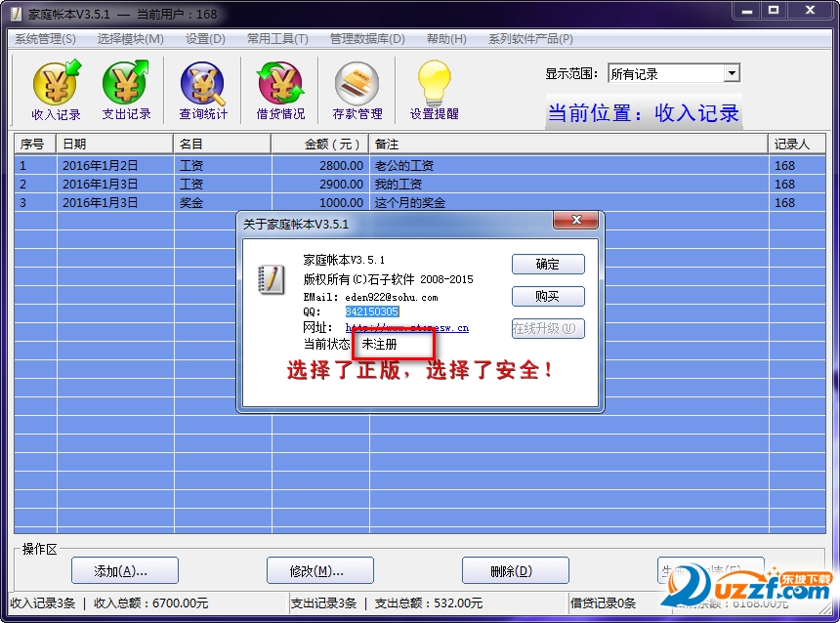Select the row with note 我的工资
The height and width of the screenshot is (623, 840).
pyautogui.click(x=420, y=185)
